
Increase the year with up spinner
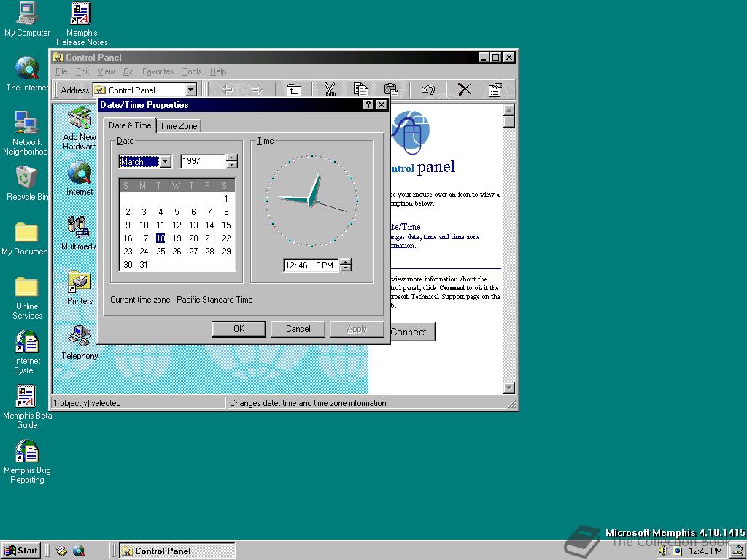click(231, 158)
